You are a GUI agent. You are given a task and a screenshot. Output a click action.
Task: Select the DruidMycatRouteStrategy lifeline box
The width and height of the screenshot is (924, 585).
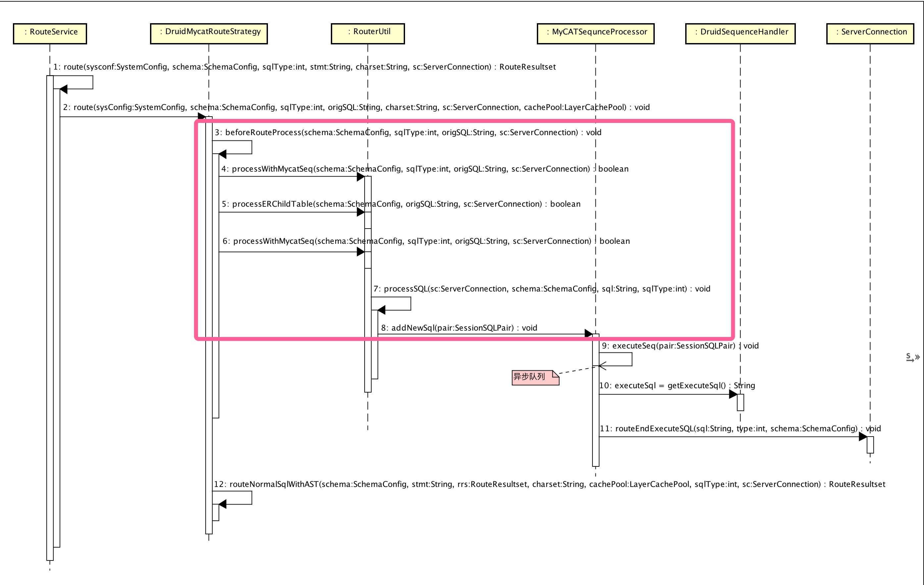209,33
